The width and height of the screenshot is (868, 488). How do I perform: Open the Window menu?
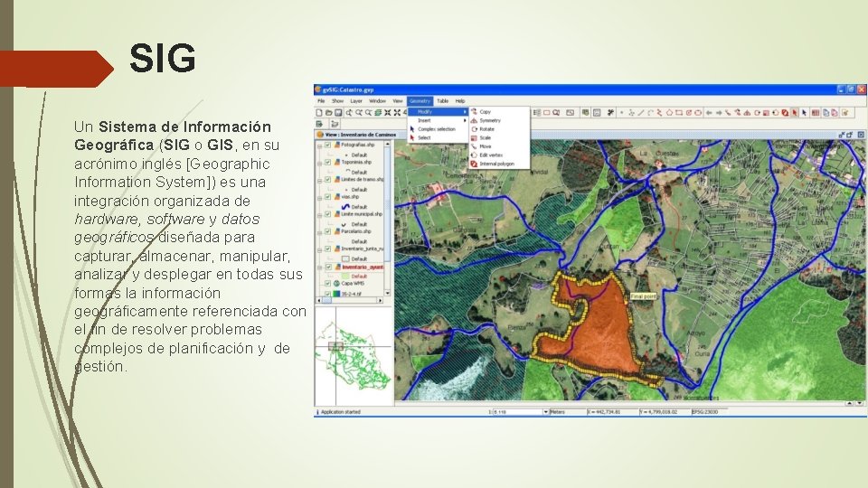(378, 101)
